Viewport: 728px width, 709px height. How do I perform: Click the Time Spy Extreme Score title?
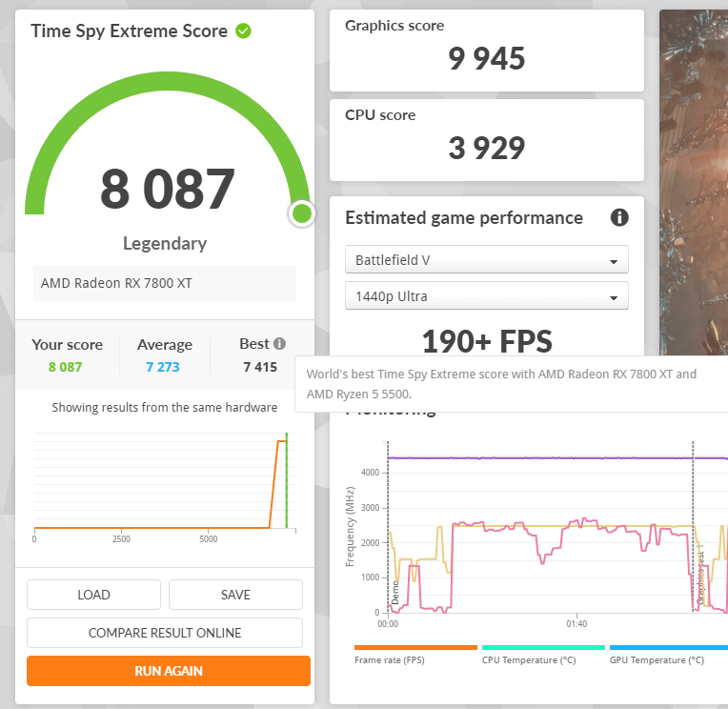click(x=129, y=31)
